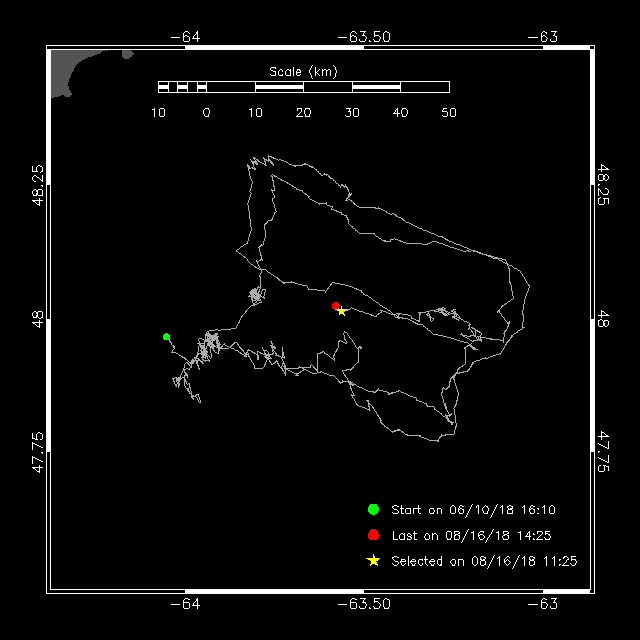Click the red last-position marker on the track
This screenshot has width=640, height=640.
tap(336, 305)
